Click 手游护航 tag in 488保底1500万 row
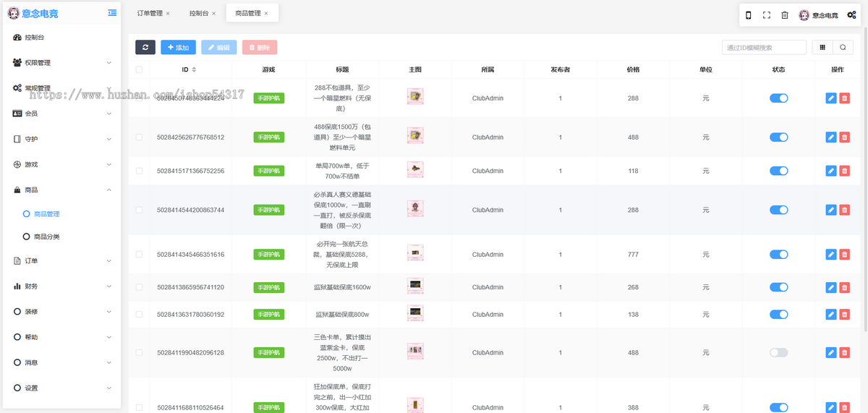Viewport: 868px width, 413px height. click(268, 137)
